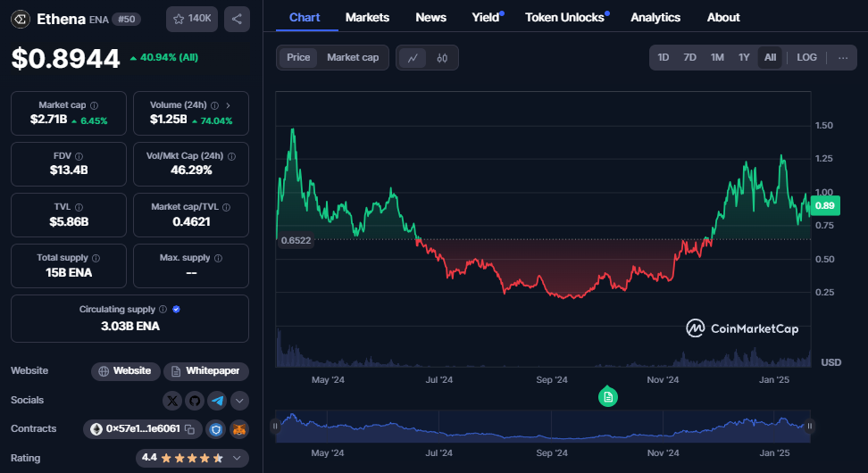
Task: Toggle LOG scale on chart
Action: pos(806,57)
